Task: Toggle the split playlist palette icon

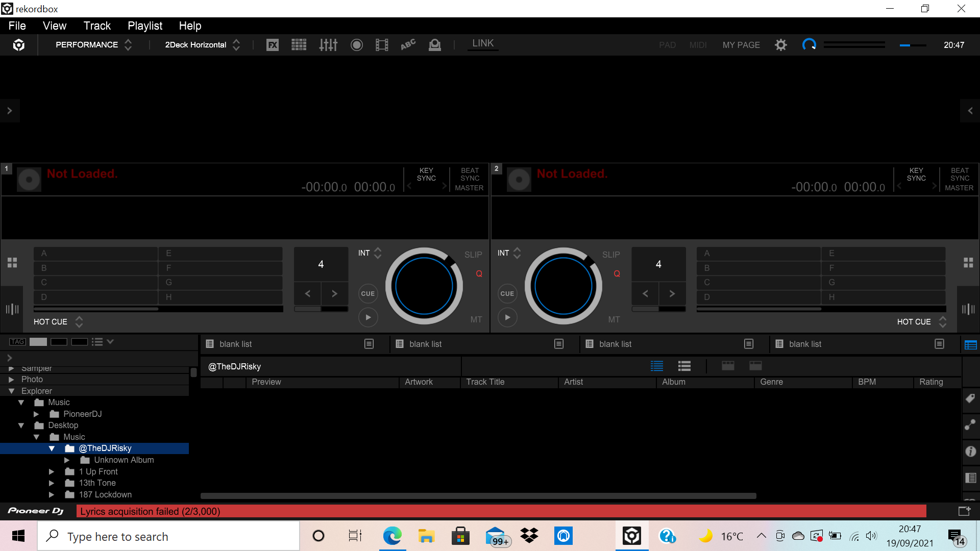Action: pyautogui.click(x=970, y=345)
